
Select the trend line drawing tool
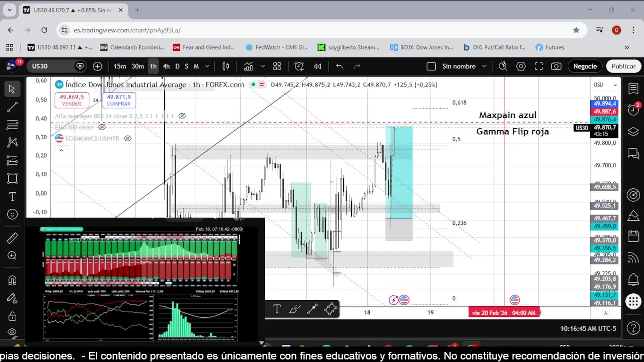click(x=12, y=107)
